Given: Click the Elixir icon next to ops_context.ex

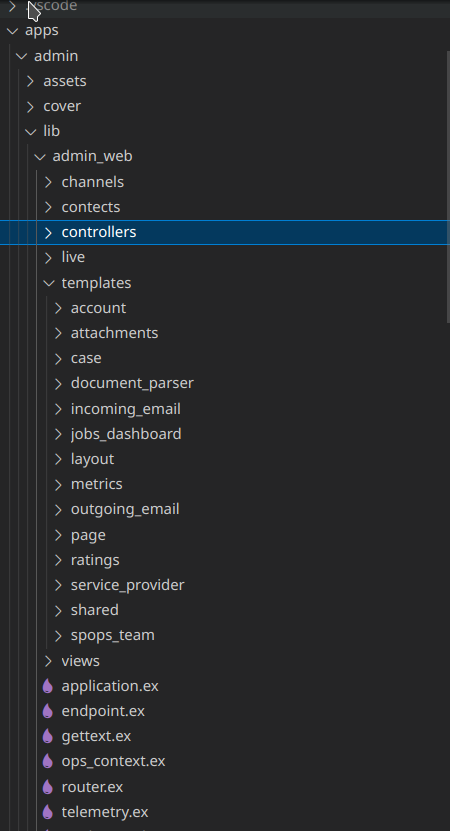Looking at the screenshot, I should 48,761.
